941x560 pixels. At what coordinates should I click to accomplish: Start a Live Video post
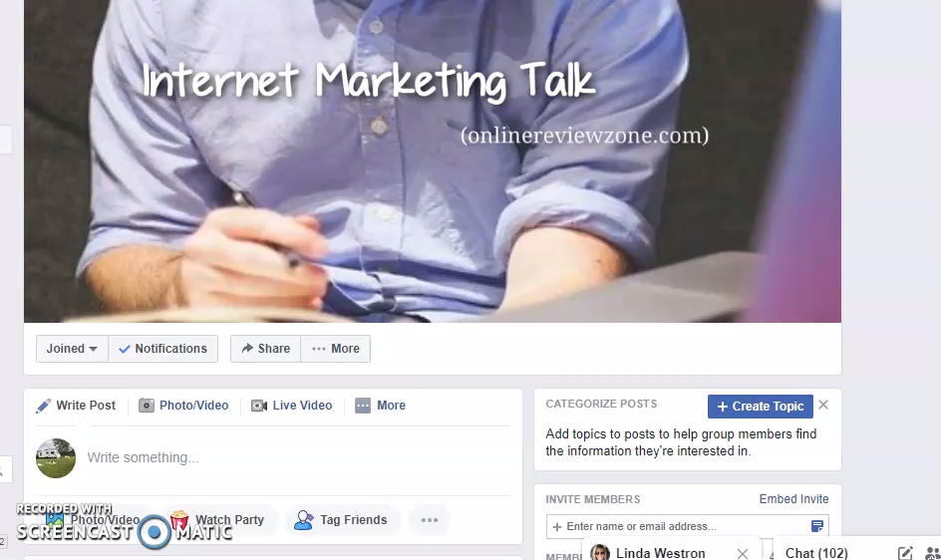pos(292,406)
